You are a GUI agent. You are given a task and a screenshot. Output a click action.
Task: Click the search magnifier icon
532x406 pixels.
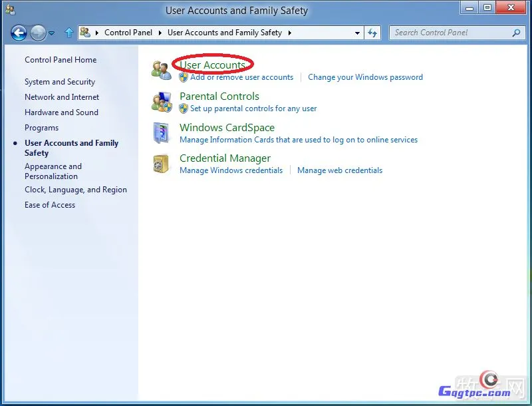coord(516,33)
